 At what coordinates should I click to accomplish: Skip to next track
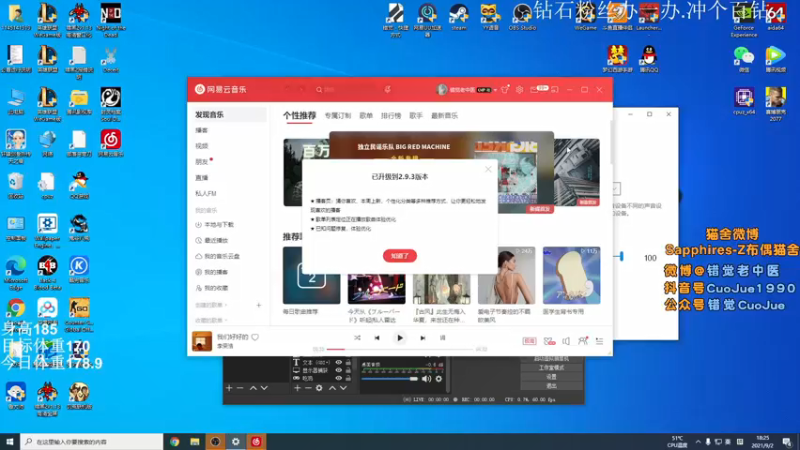[x=422, y=338]
